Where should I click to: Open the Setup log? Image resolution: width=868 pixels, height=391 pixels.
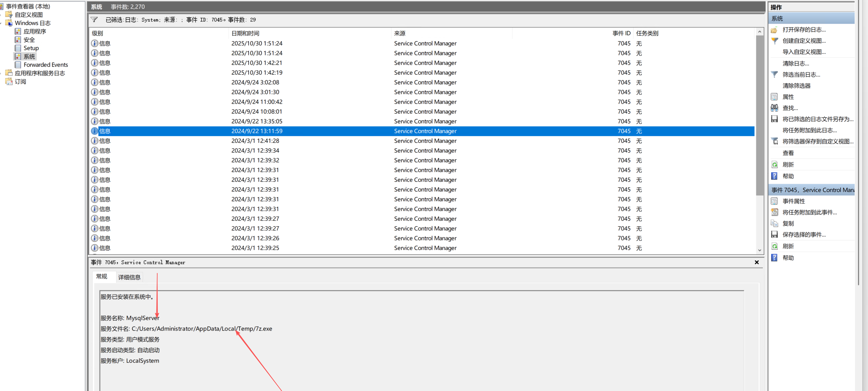coord(31,48)
